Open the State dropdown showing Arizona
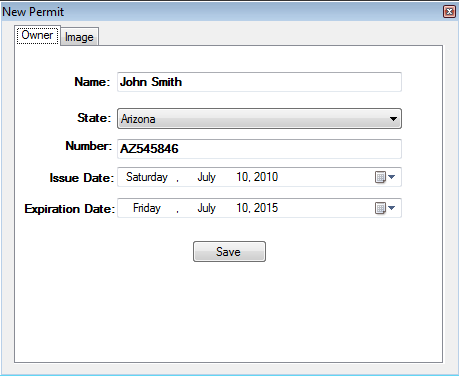Screen dimensions: 459x376 tap(259, 119)
